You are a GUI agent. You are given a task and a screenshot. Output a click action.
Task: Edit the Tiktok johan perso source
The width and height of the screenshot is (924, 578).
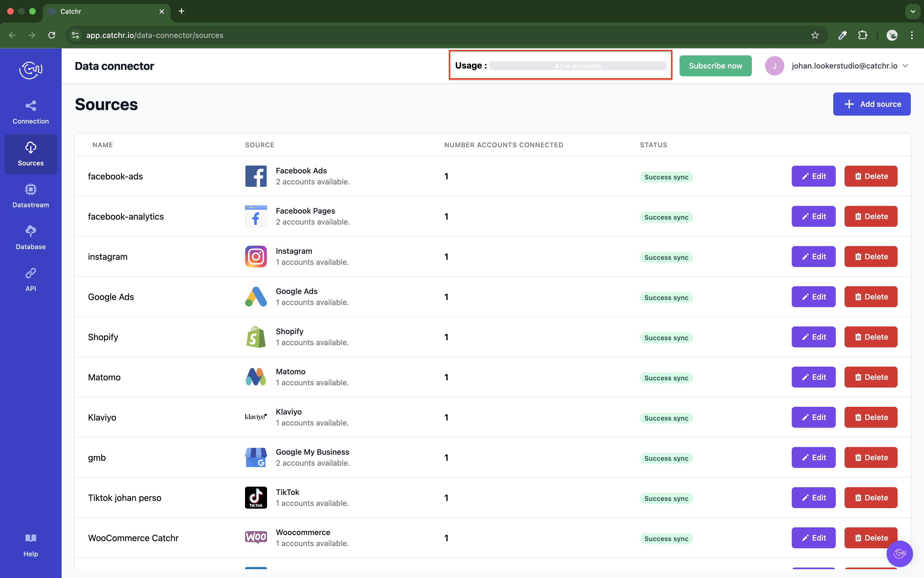click(813, 497)
